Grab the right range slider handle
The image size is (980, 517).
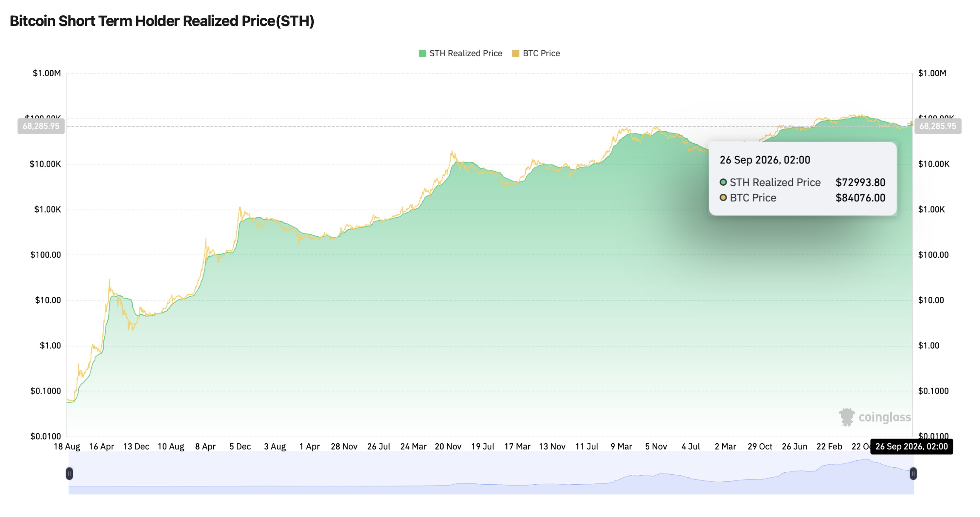pyautogui.click(x=913, y=473)
